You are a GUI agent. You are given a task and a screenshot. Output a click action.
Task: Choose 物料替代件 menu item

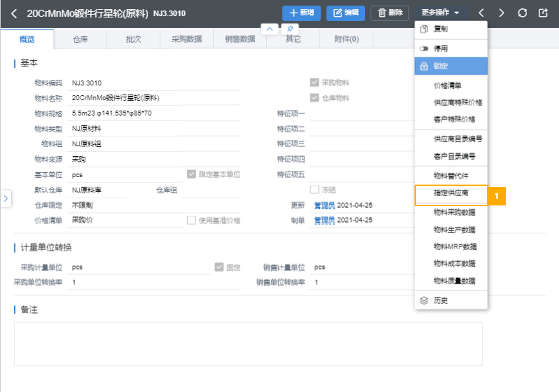tap(451, 176)
